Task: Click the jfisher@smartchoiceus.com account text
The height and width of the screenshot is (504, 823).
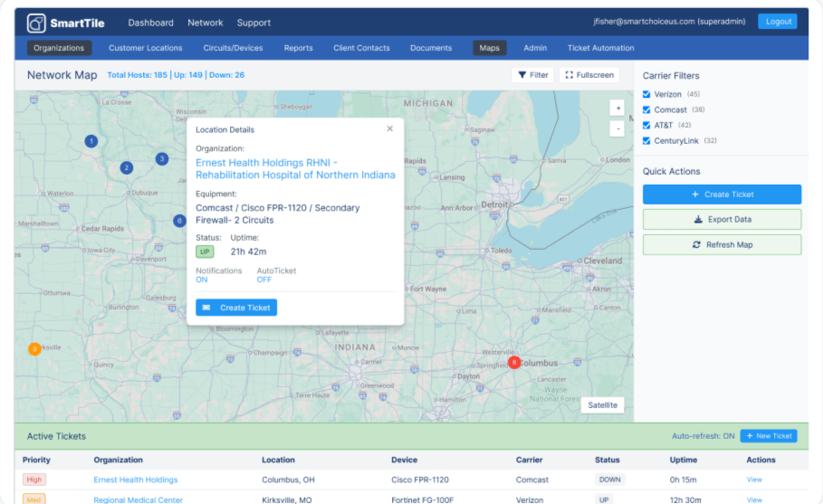Action: coord(669,22)
